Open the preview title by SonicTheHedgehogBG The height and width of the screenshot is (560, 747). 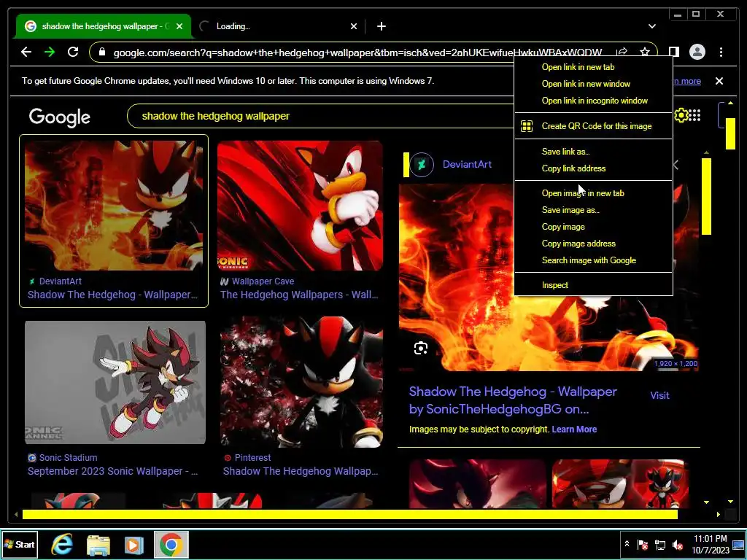point(513,400)
